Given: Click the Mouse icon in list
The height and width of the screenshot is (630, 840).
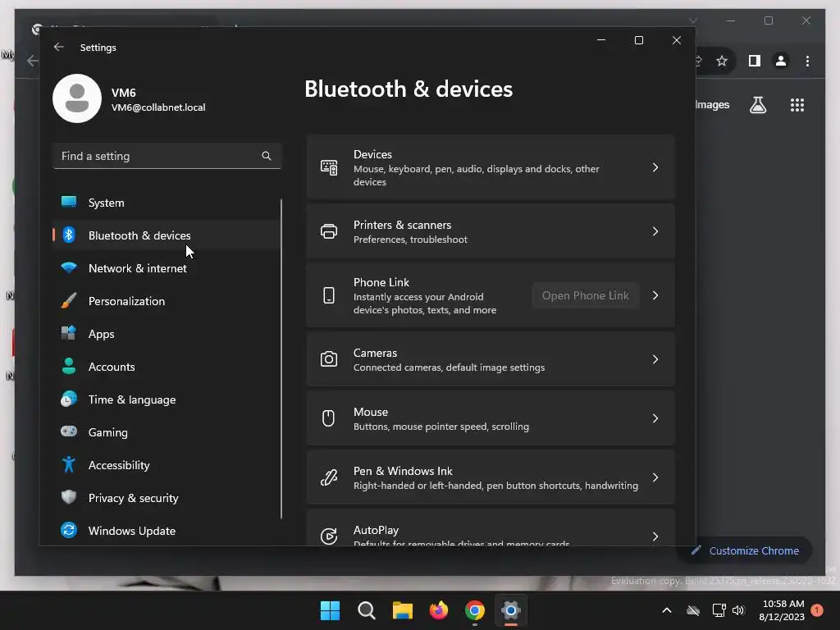Looking at the screenshot, I should 328,418.
